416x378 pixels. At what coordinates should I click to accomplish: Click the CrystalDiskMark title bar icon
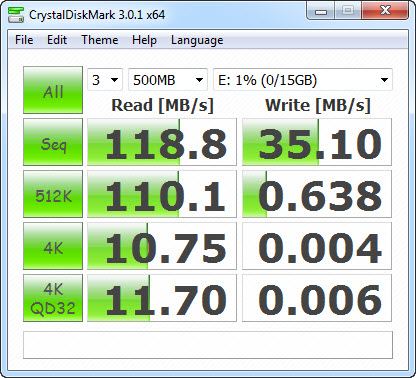tap(16, 15)
